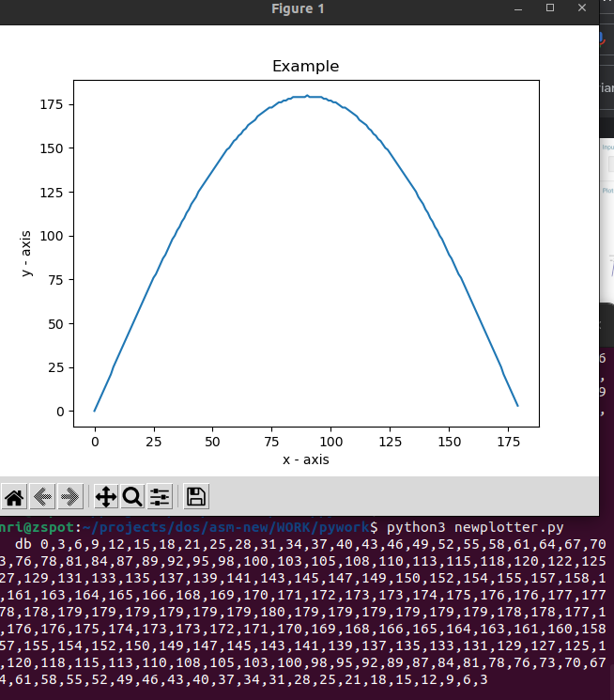Click the terminal command python3 newplotter.py

475,527
